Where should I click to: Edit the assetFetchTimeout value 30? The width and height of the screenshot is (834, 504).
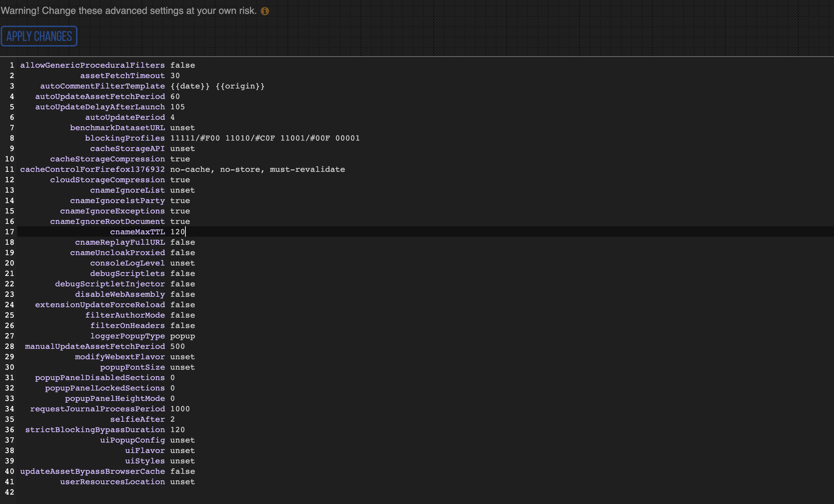coord(175,76)
